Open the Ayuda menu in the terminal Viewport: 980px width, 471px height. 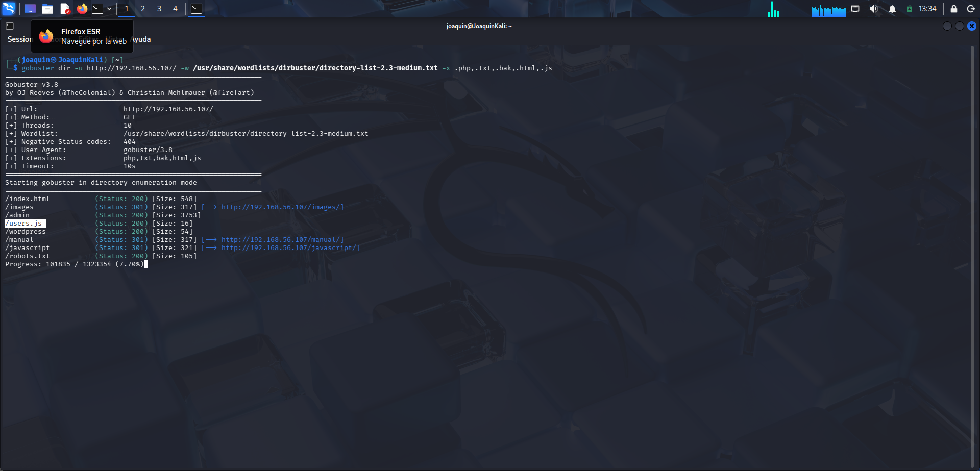click(x=139, y=39)
